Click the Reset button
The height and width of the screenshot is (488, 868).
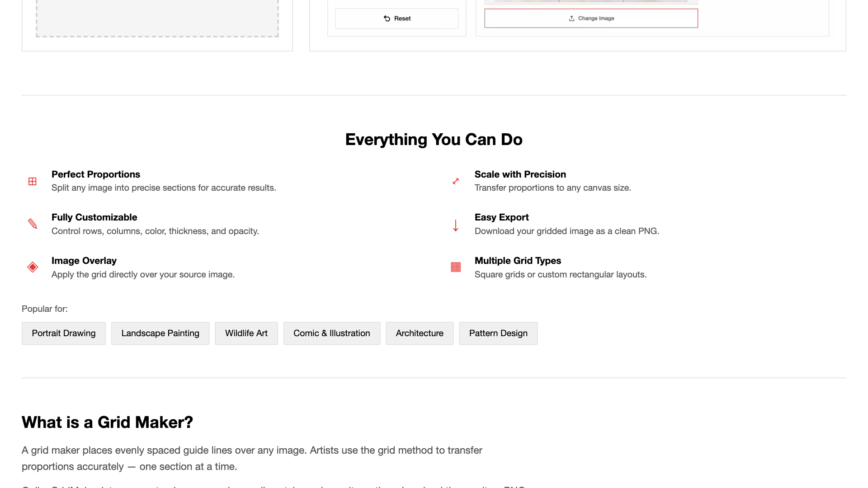396,19
